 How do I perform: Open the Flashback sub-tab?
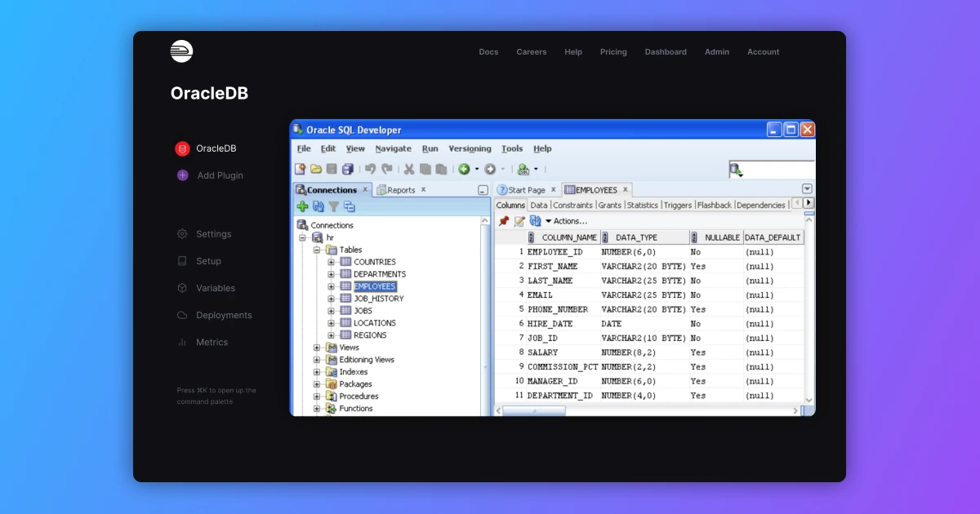coord(715,205)
